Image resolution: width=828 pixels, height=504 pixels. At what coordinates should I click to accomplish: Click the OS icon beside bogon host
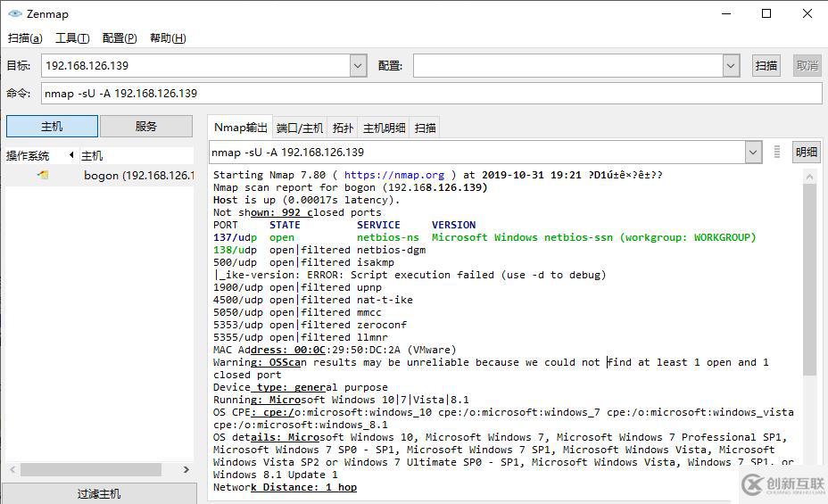(x=43, y=175)
